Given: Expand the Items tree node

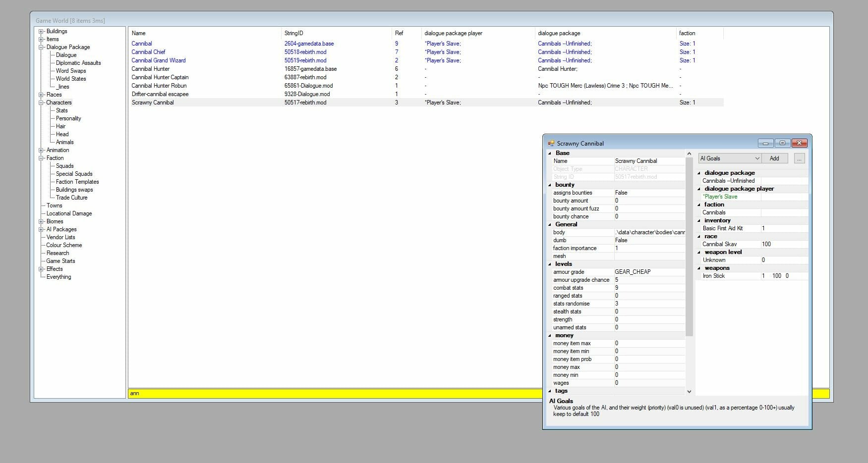Looking at the screenshot, I should pyautogui.click(x=41, y=39).
